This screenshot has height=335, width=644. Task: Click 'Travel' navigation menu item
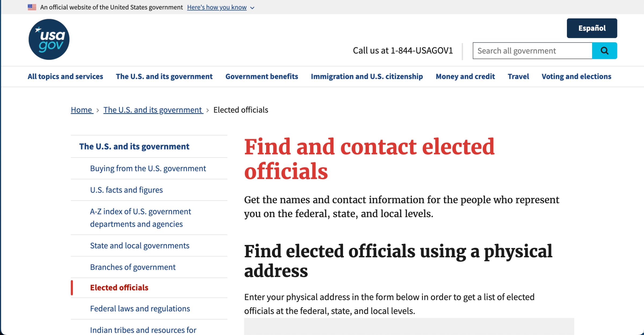(519, 76)
